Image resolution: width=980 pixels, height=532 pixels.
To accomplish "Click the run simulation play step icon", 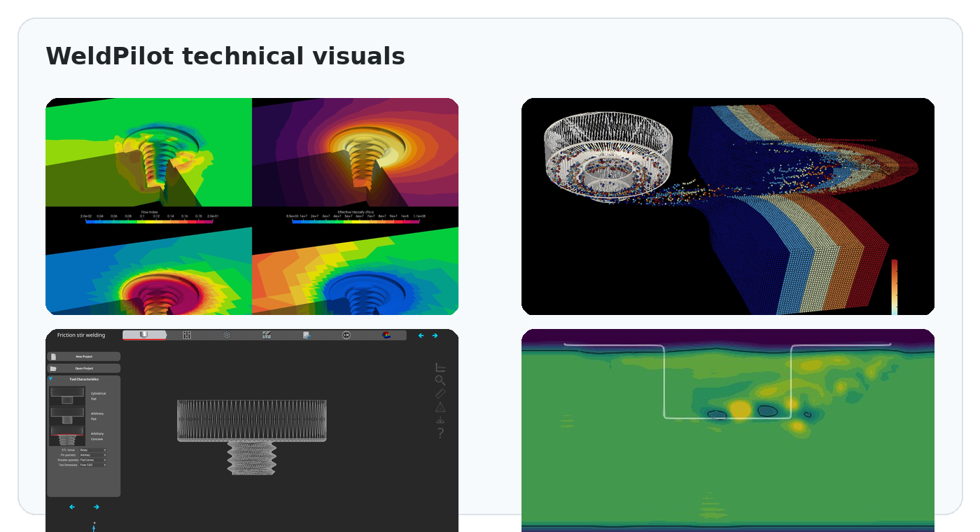I will (346, 335).
